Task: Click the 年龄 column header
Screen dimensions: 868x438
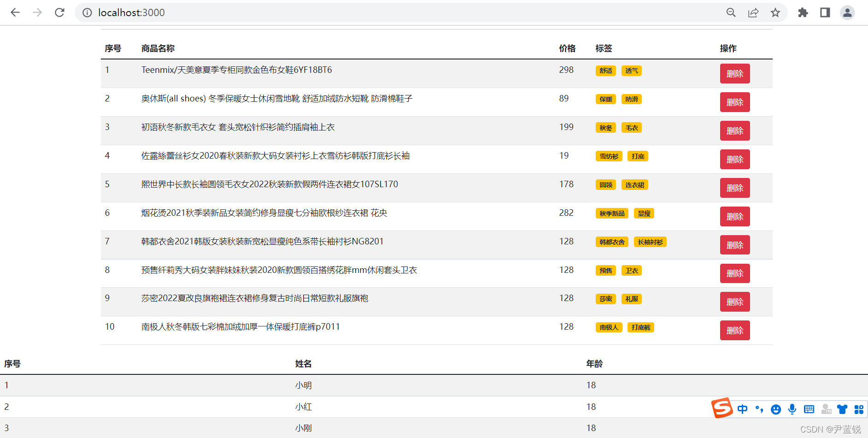Action: pyautogui.click(x=594, y=364)
